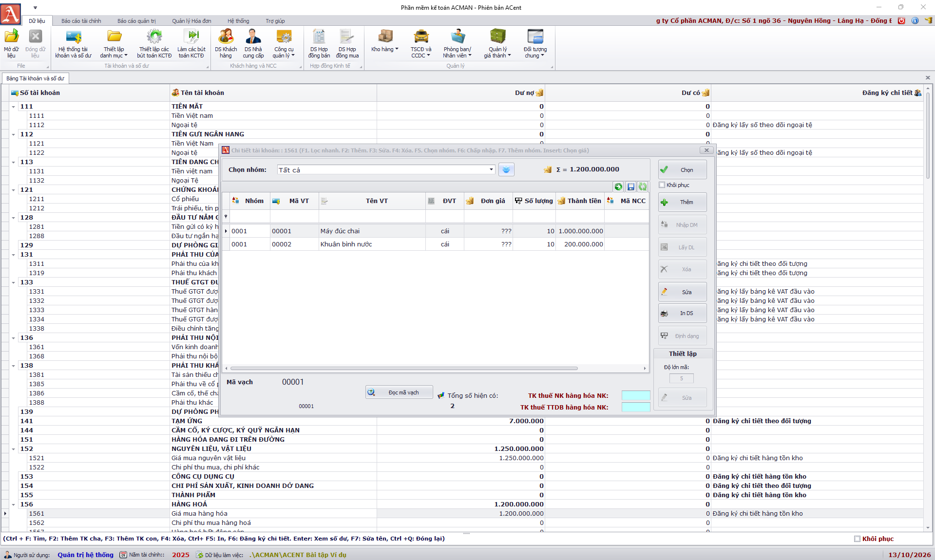Click Hệ thống tài khoản và số dư icon

pyautogui.click(x=73, y=43)
